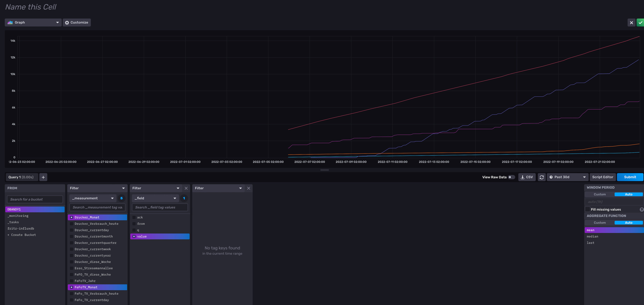Discard changes with the X icon
Image resolution: width=644 pixels, height=305 pixels.
coord(631,23)
